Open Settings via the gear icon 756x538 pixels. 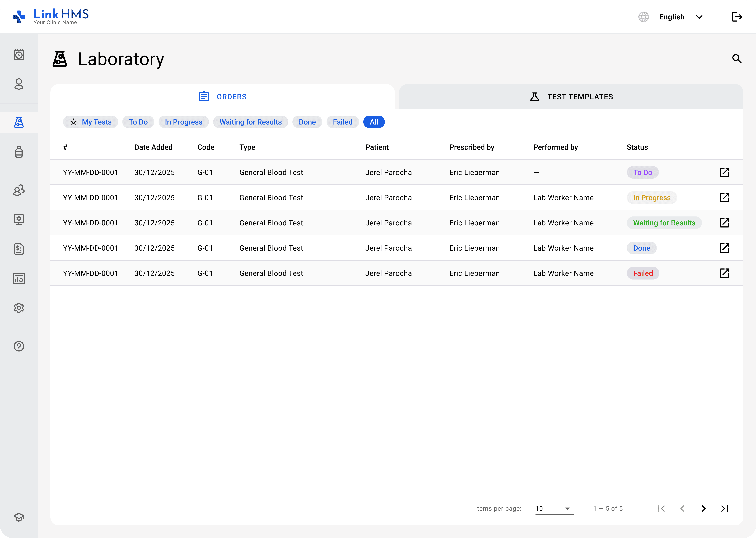click(19, 308)
